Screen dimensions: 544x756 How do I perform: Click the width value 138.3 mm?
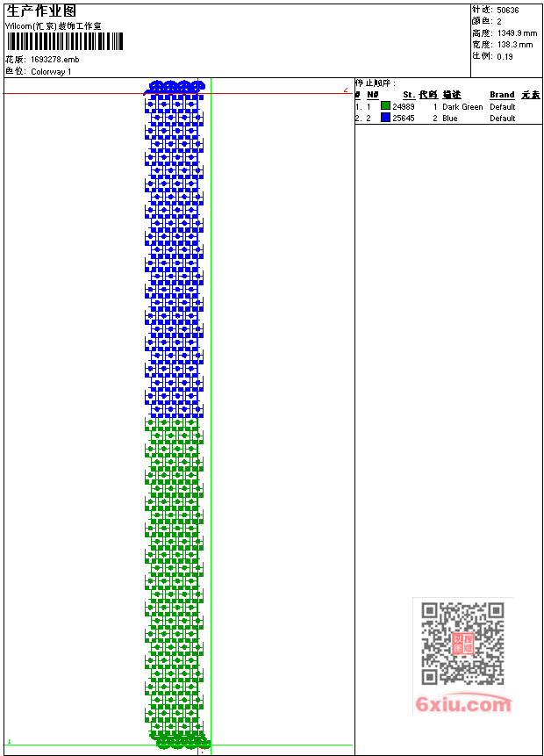point(515,45)
